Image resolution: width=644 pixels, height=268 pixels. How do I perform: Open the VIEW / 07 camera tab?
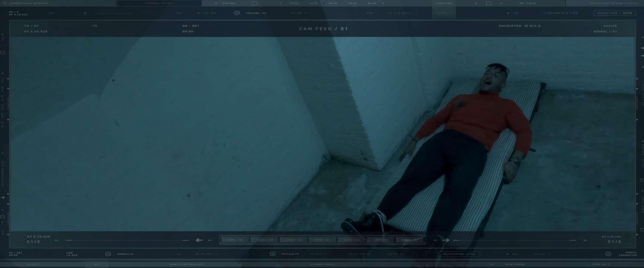coord(410,240)
